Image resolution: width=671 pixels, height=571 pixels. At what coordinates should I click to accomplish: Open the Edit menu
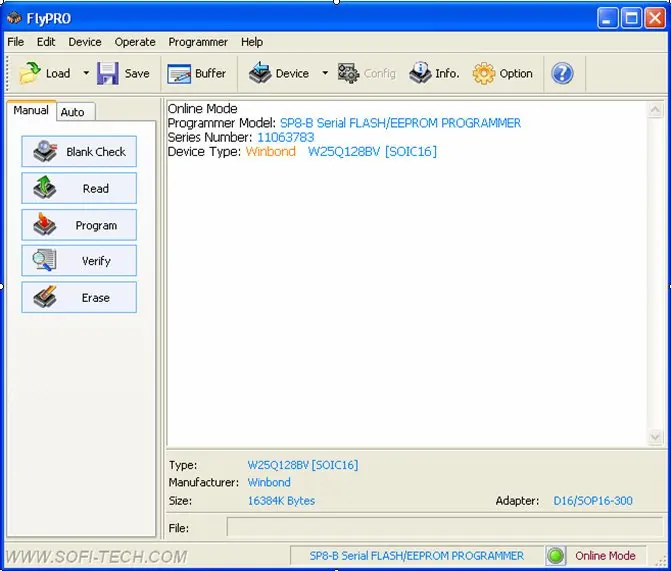(x=46, y=42)
